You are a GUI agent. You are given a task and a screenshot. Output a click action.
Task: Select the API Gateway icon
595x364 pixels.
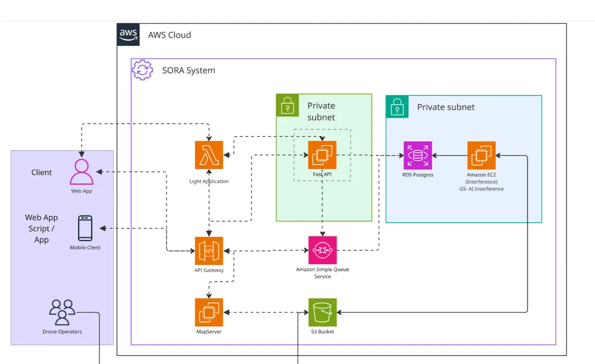(x=209, y=251)
